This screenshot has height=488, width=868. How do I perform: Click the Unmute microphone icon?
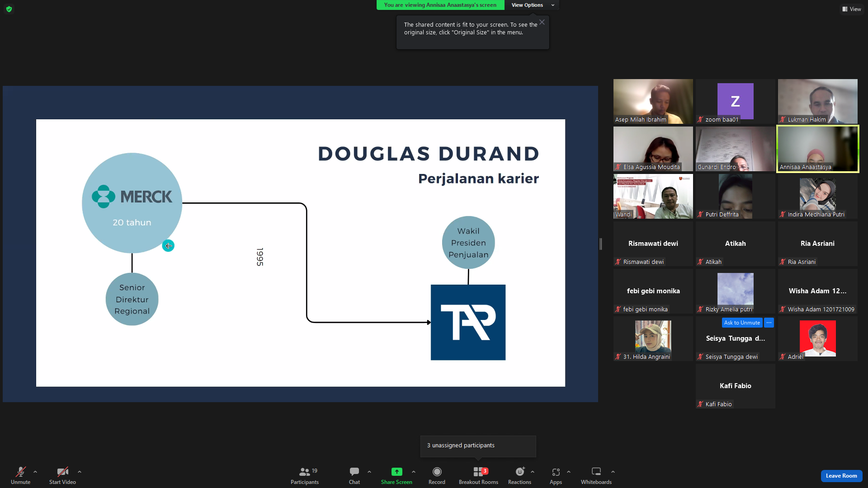click(20, 472)
